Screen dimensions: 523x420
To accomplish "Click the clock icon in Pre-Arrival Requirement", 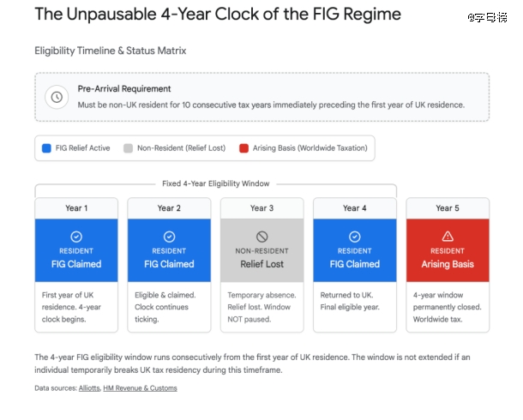I will coord(57,97).
